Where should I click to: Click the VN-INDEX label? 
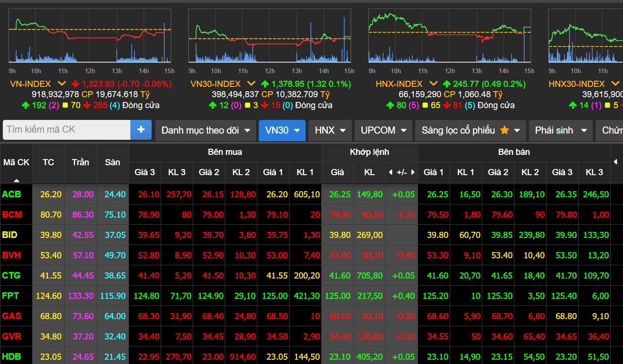[31, 84]
